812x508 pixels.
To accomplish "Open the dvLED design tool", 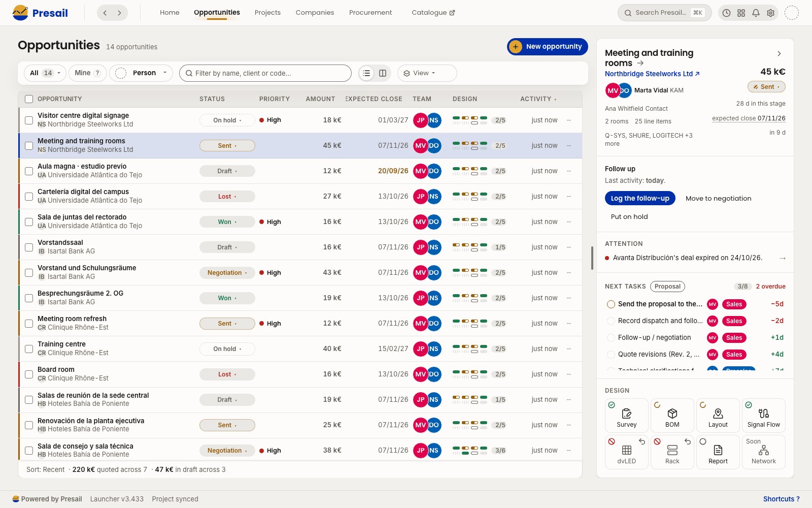I will point(627,452).
